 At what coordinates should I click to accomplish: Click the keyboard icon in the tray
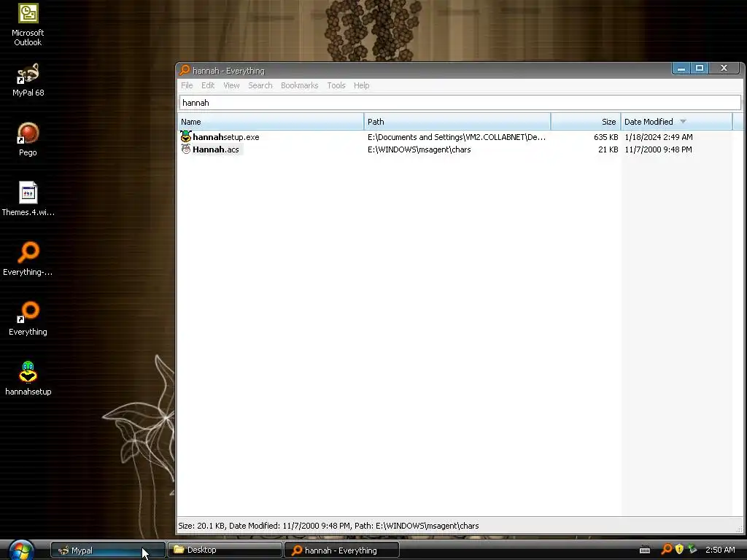645,550
